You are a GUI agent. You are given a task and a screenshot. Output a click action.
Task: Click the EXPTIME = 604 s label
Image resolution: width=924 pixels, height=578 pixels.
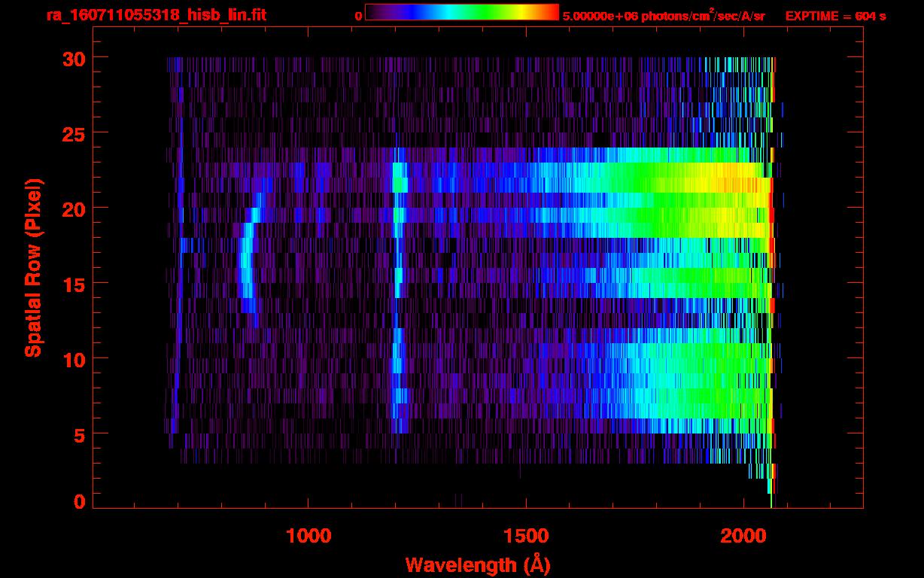click(x=835, y=16)
